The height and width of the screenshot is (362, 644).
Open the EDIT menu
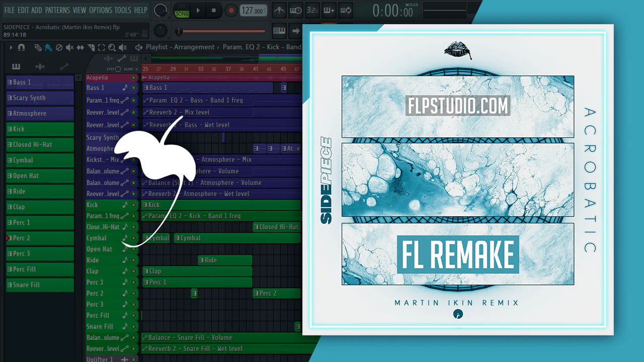pos(23,10)
